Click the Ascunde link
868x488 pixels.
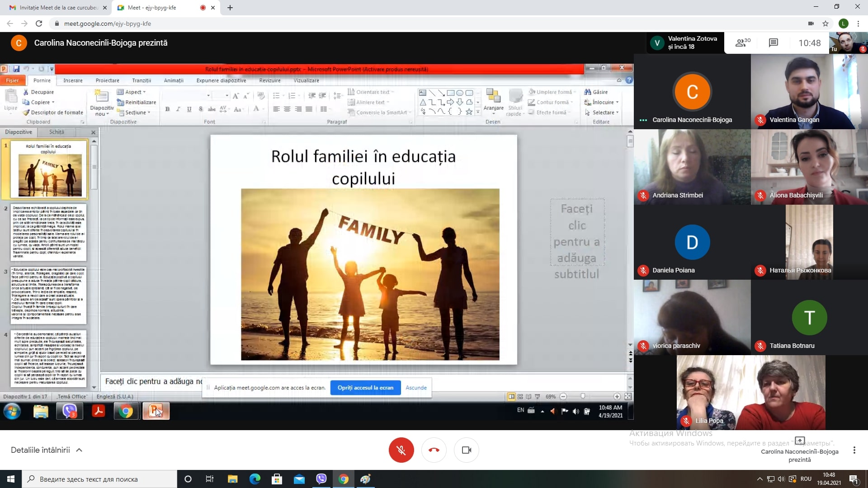click(416, 388)
